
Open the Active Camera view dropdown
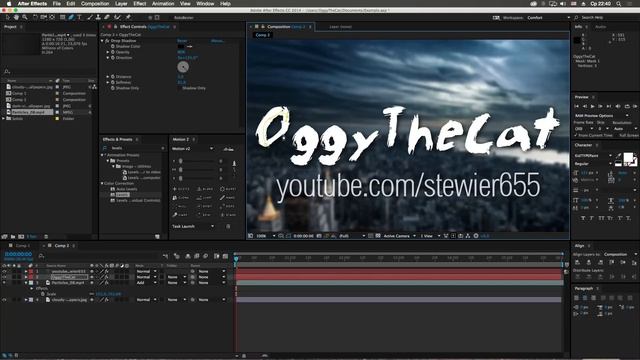(x=400, y=236)
